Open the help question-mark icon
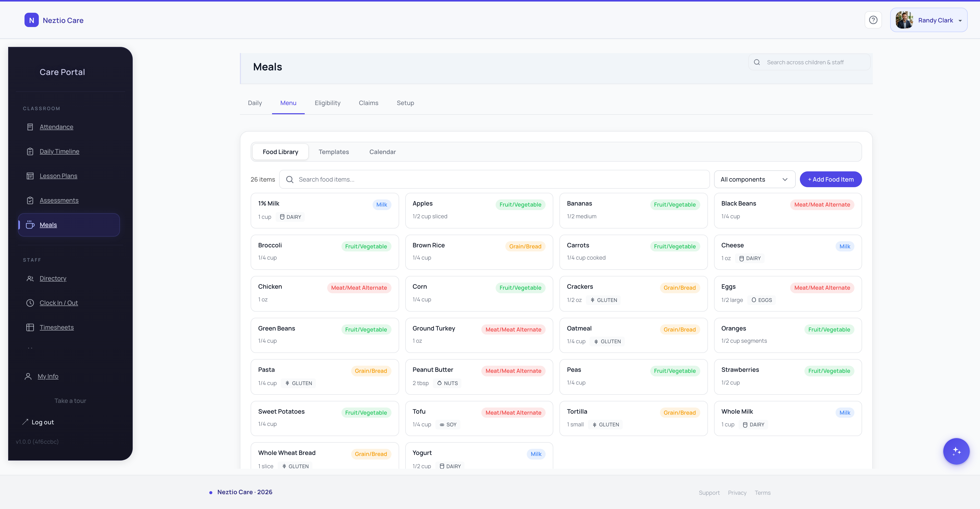This screenshot has height=509, width=980. pos(873,20)
